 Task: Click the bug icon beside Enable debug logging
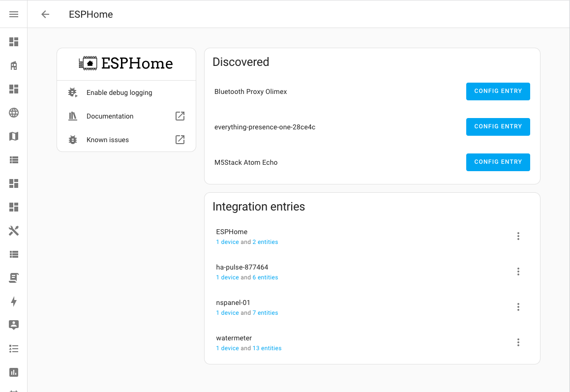(73, 92)
